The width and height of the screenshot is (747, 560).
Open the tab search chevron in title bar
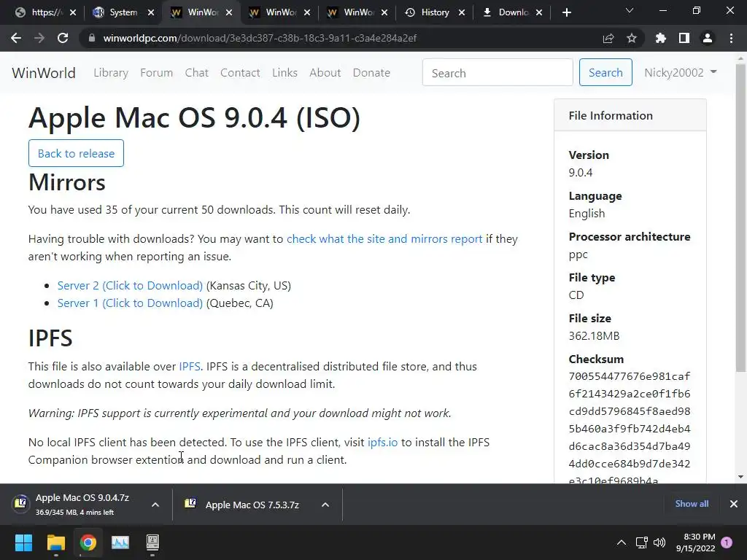630,10
